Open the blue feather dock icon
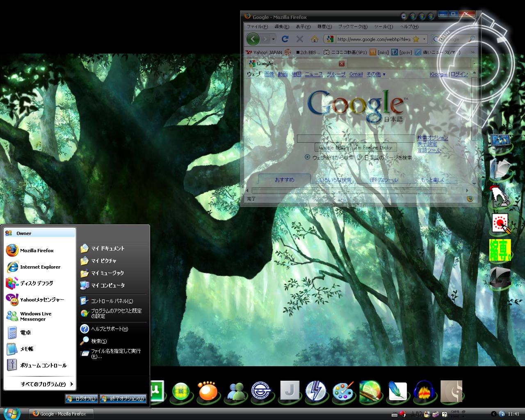This screenshot has height=420, width=525. [x=397, y=391]
